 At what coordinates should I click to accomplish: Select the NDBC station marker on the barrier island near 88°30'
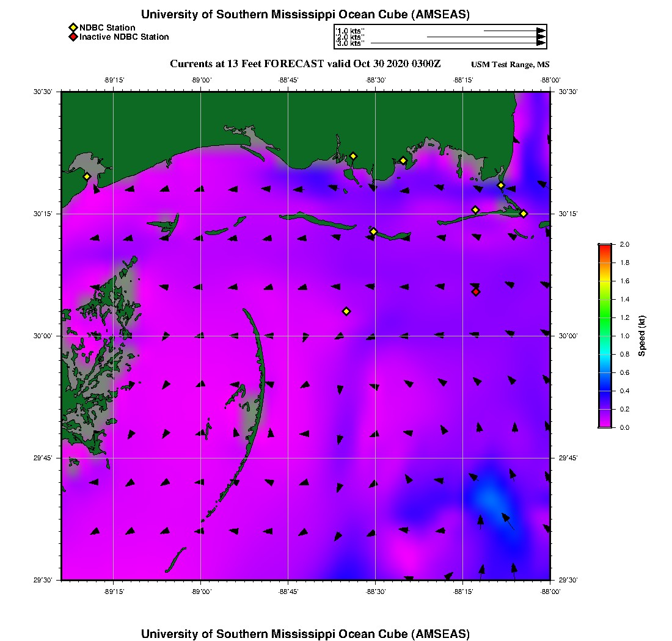(374, 231)
